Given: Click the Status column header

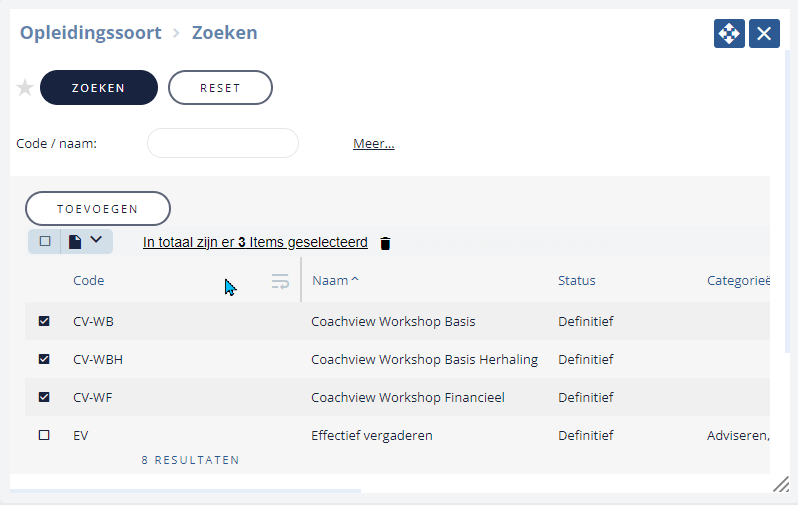Looking at the screenshot, I should (577, 280).
